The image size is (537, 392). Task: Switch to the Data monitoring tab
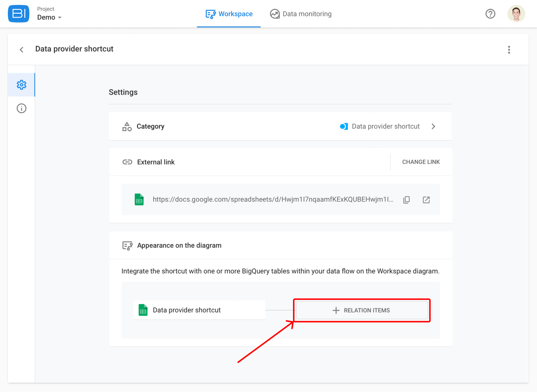(x=301, y=14)
